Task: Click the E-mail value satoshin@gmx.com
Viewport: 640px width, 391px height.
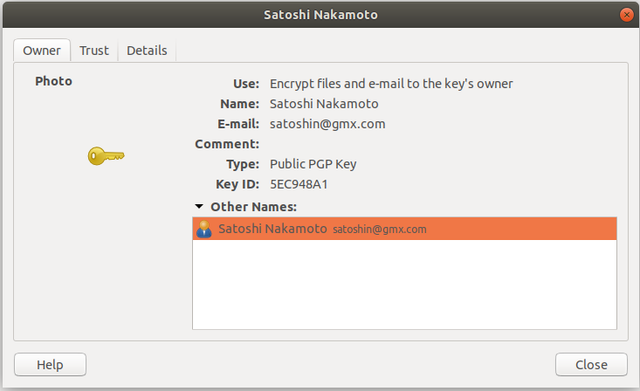Action: 327,124
